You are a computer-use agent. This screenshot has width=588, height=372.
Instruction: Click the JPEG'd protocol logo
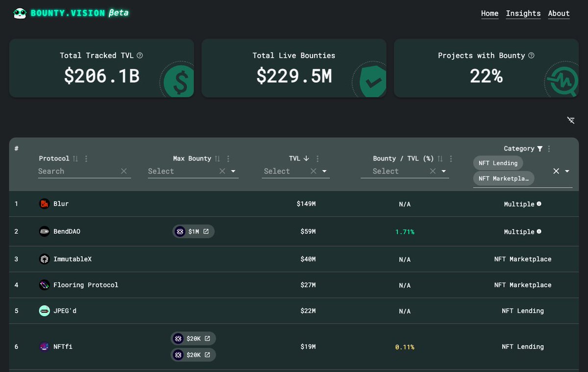(x=44, y=311)
